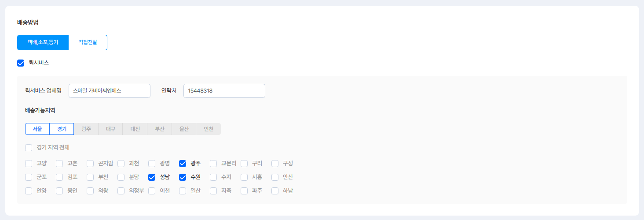Check the 경기 지역 전체 checkbox
The height and width of the screenshot is (220, 644).
pos(29,148)
